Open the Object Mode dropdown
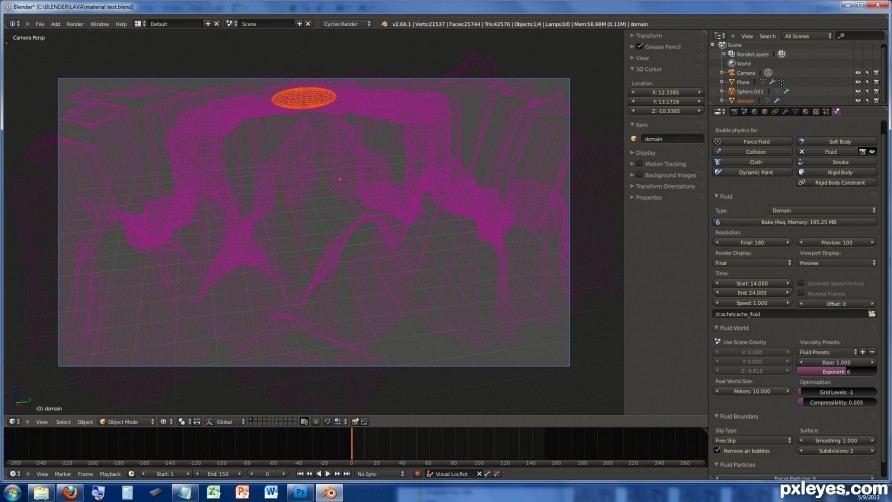This screenshot has height=502, width=892. coord(127,422)
